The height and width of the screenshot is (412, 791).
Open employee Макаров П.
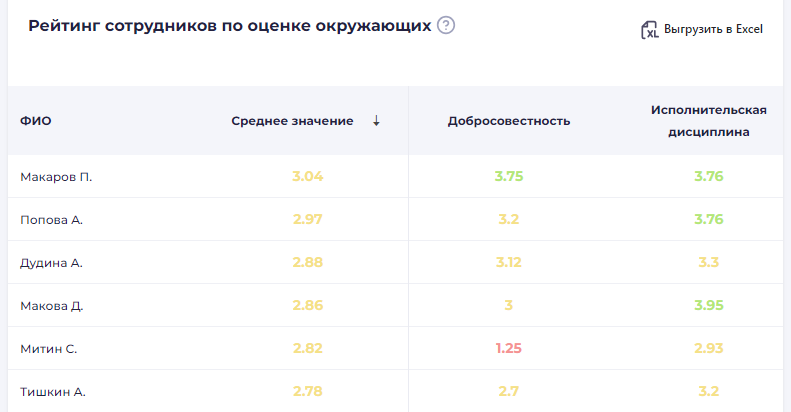pos(56,177)
